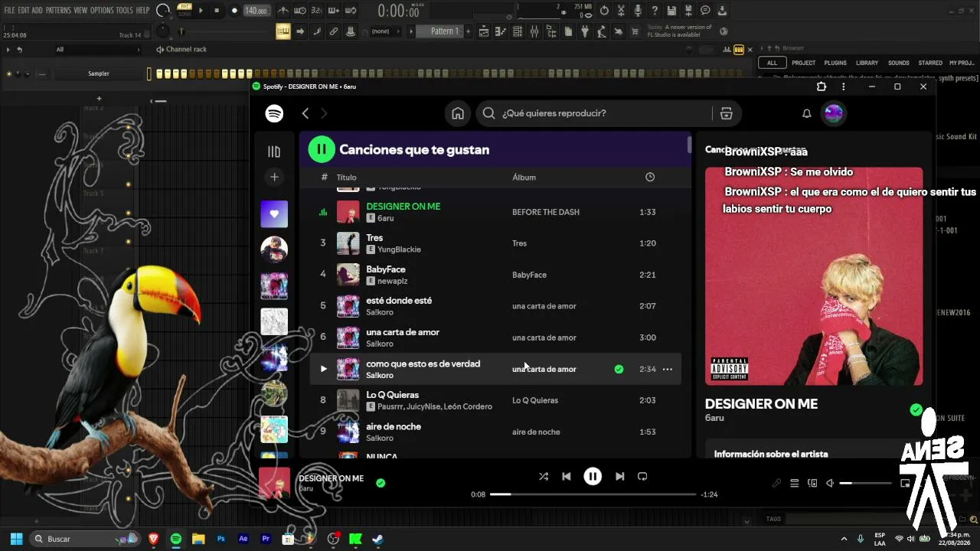
Task: Toggle liked checkmark in the Spotify now-playing bar
Action: tap(381, 483)
